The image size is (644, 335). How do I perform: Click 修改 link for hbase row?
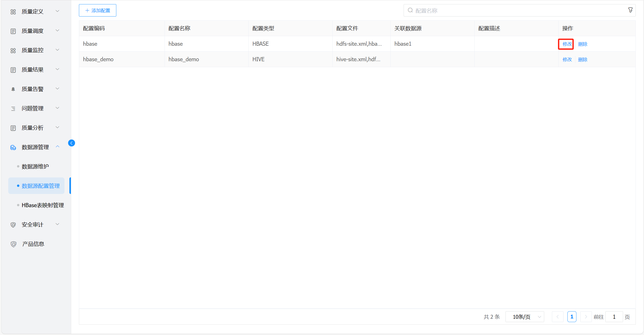(567, 44)
